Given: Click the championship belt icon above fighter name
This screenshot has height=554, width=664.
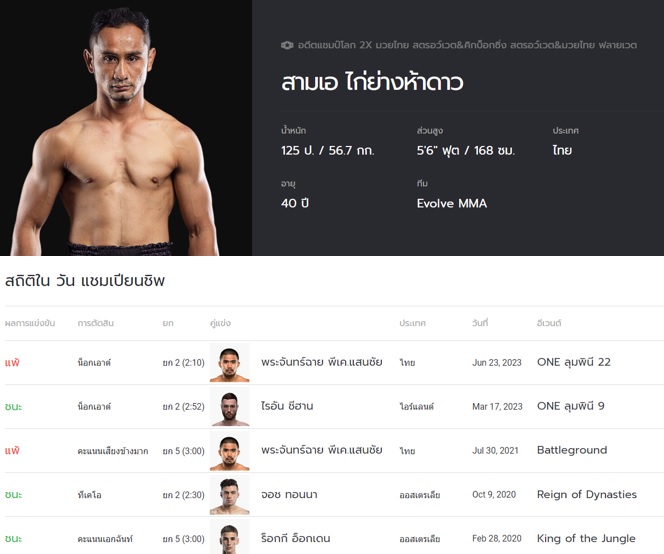Looking at the screenshot, I should tap(287, 45).
